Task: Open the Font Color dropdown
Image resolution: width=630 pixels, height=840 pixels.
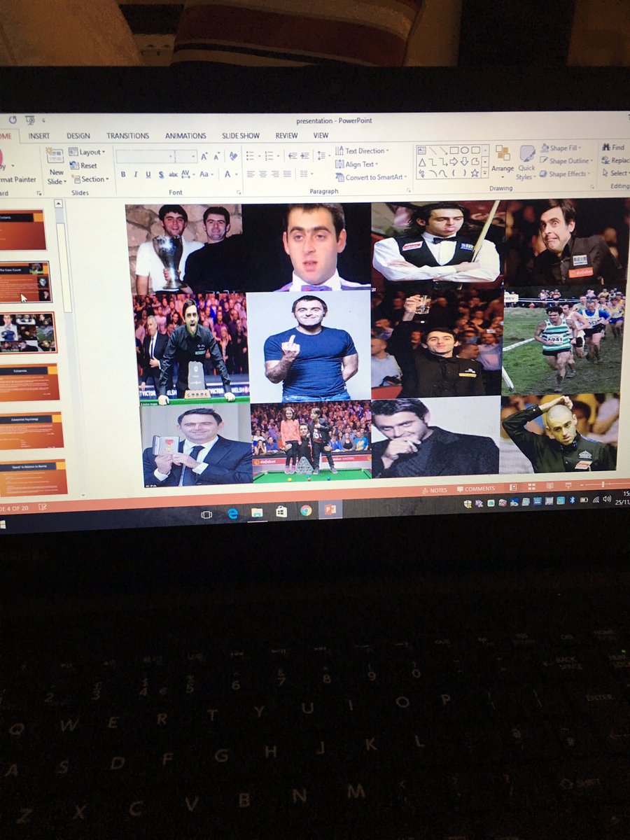Action: coord(232,174)
